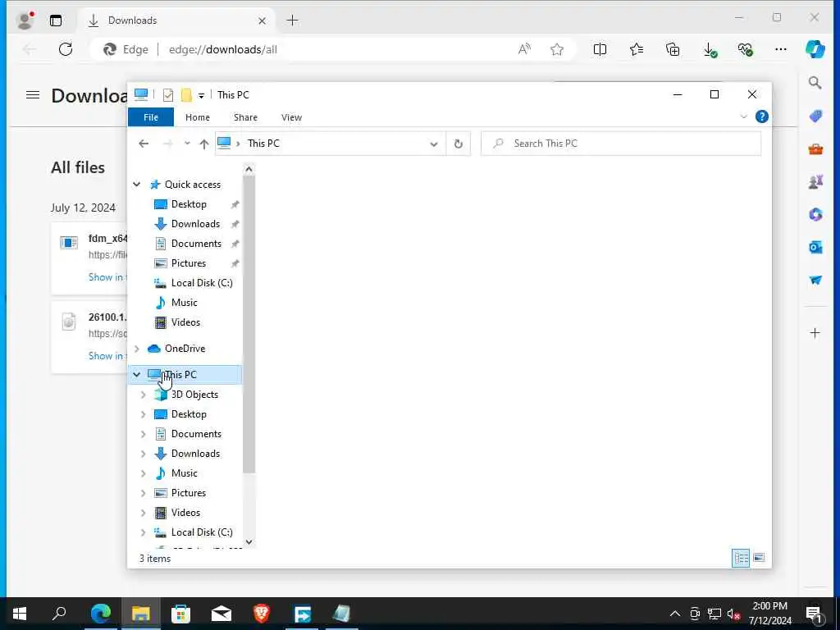Switch to Large icons view in the status bar
Image resolution: width=840 pixels, height=630 pixels.
click(x=759, y=558)
